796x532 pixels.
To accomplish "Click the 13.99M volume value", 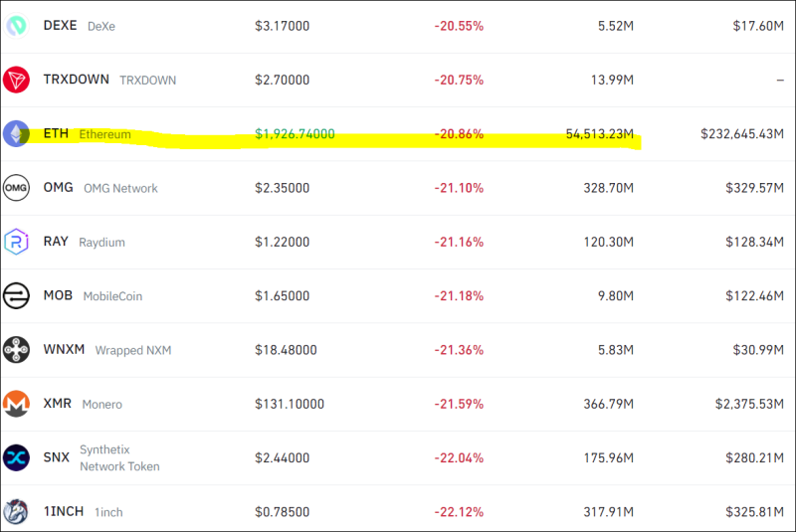I will tap(612, 80).
